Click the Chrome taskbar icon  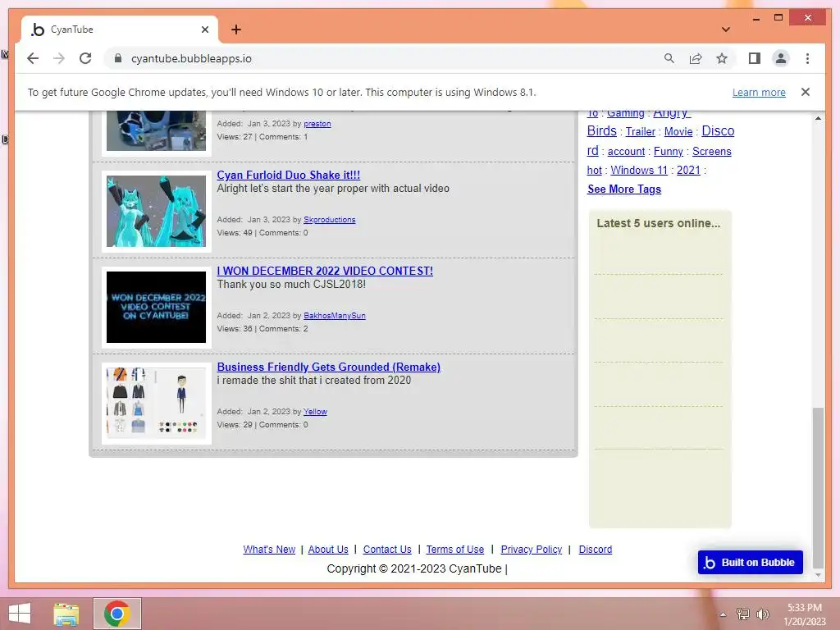pos(117,614)
